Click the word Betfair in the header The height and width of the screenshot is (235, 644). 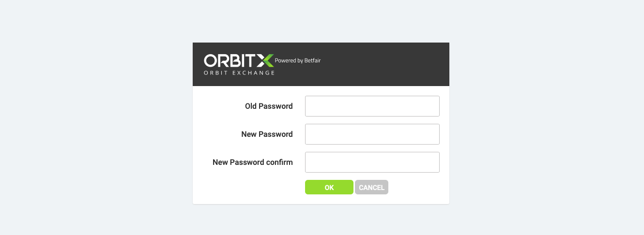(313, 60)
